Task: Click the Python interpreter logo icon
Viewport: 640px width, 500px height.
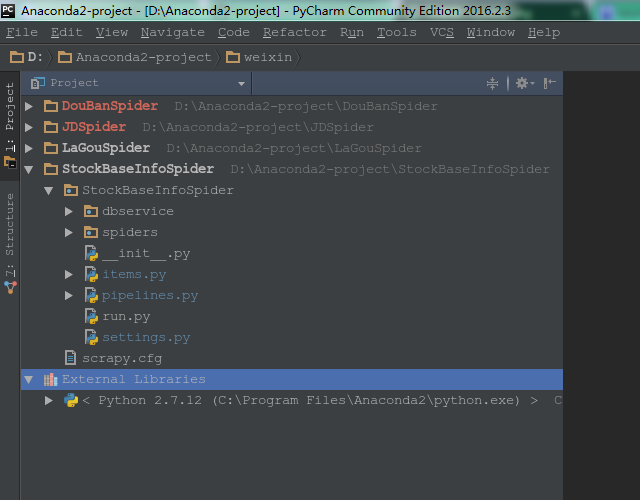Action: (x=71, y=400)
